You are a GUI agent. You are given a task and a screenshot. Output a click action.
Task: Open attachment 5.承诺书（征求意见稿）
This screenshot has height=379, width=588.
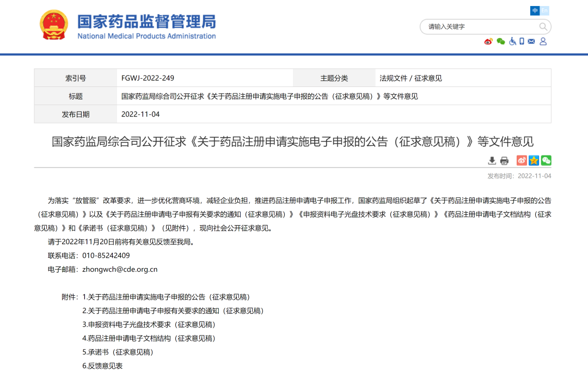coord(118,352)
